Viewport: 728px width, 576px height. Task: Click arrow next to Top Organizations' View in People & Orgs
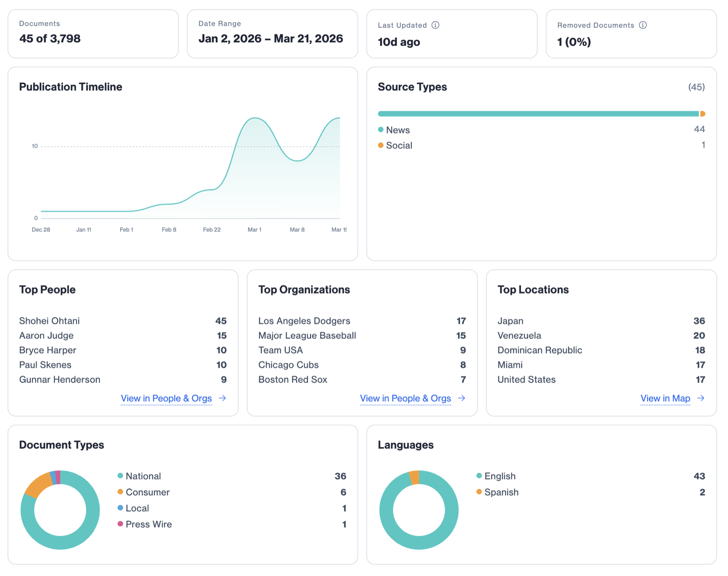(462, 398)
